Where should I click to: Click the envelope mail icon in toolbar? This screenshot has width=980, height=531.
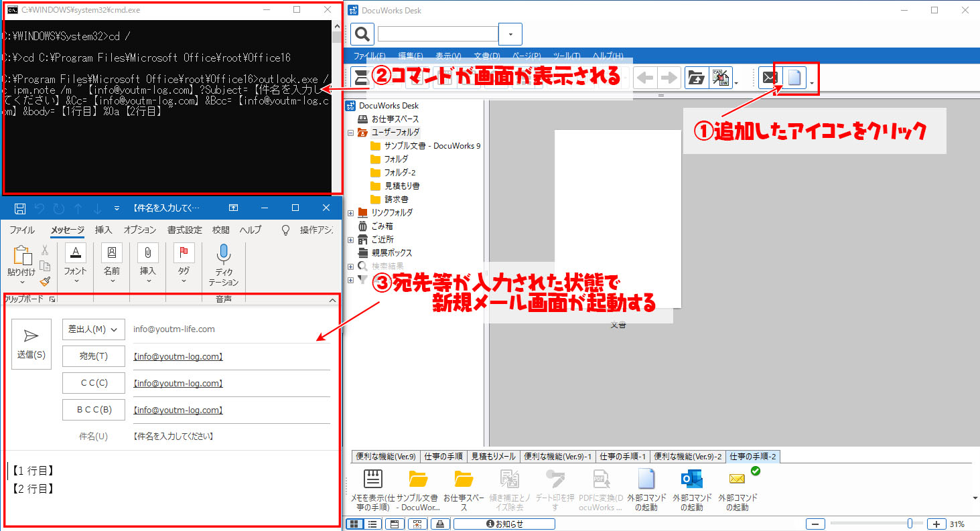pos(770,78)
